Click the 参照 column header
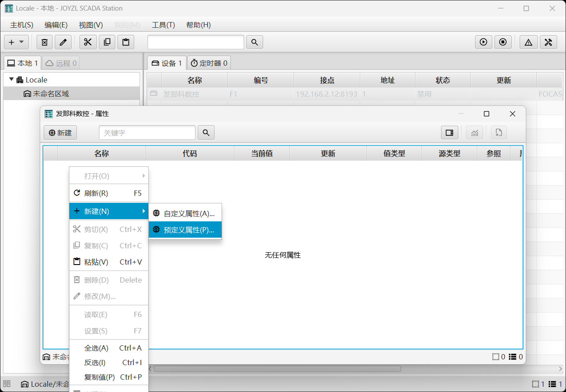566x392 pixels. [x=494, y=153]
